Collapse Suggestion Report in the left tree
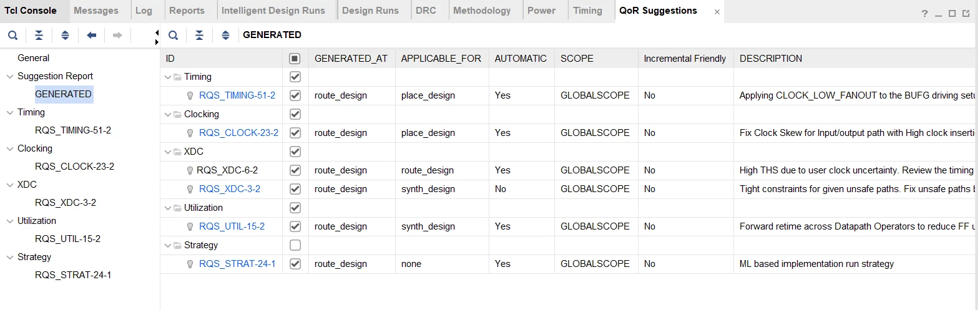This screenshot has height=310, width=980. coord(9,76)
